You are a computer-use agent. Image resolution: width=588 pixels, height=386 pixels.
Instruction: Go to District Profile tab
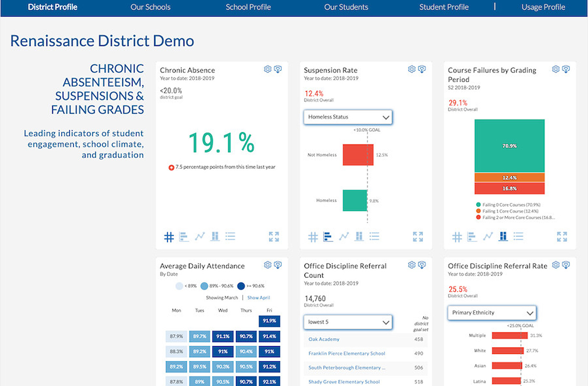pyautogui.click(x=52, y=7)
